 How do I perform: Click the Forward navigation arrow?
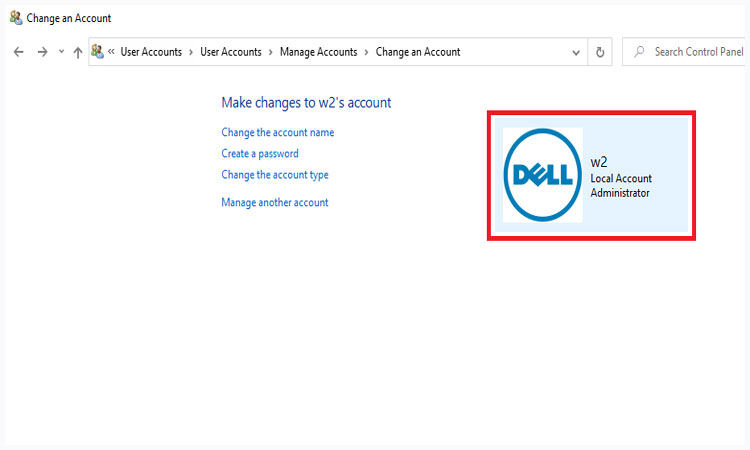click(x=43, y=52)
